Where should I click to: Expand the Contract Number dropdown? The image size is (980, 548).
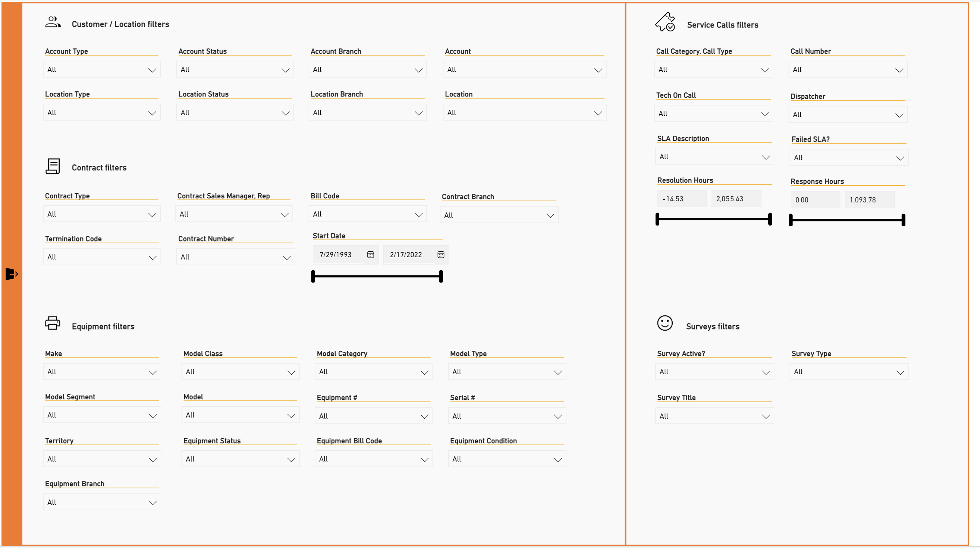(235, 257)
